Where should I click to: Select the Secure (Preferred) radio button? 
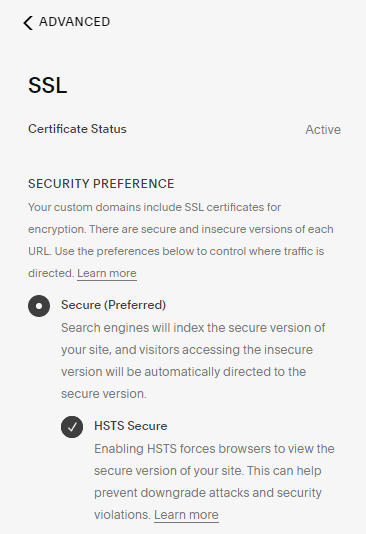(x=39, y=306)
